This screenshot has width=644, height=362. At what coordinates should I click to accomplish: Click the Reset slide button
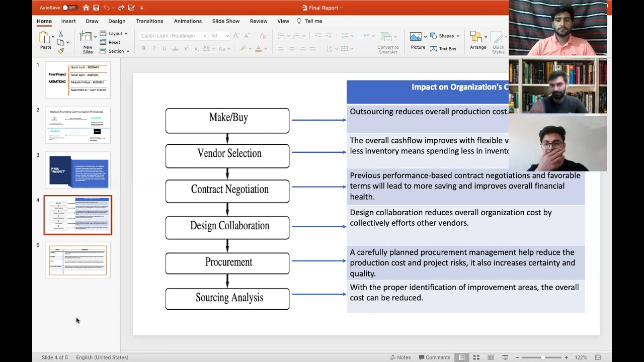[x=110, y=42]
